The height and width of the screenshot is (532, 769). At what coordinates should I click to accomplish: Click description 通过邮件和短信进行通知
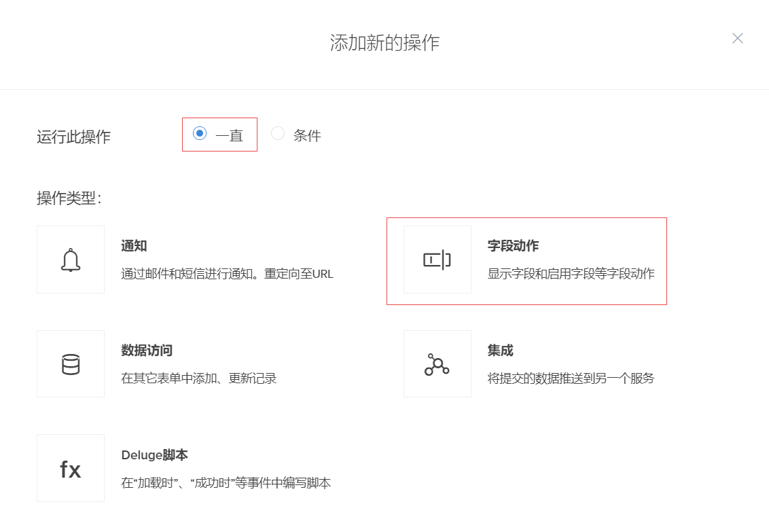[x=227, y=274]
